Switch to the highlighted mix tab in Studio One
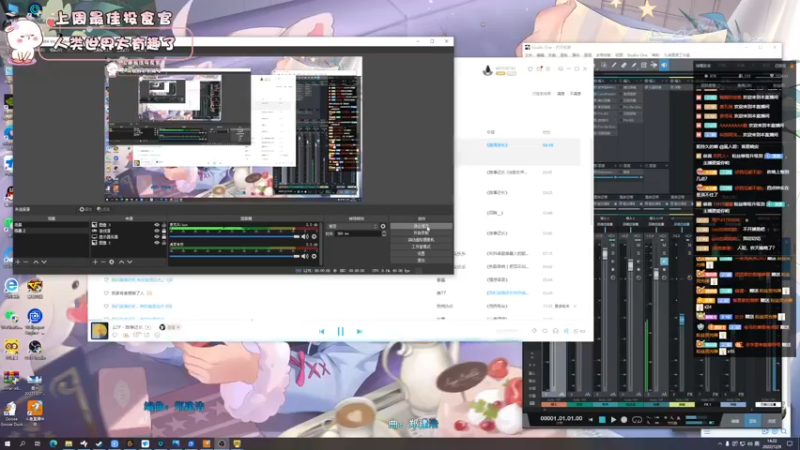Screen dimensions: 800x450 click(753, 421)
